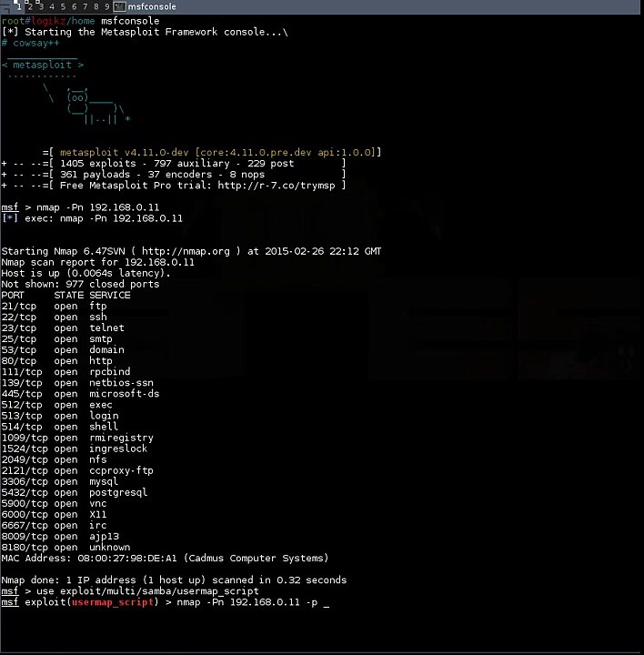
Task: Switch to workspace tag 5
Action: coord(63,6)
